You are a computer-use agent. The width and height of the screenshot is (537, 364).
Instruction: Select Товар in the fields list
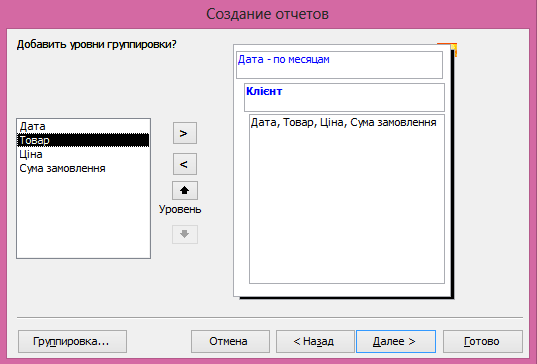coord(83,140)
